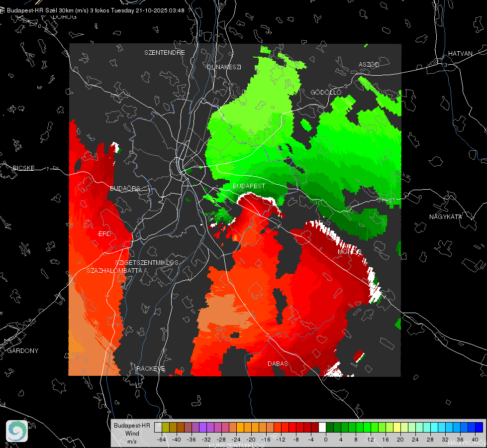The width and height of the screenshot is (487, 448).
Task: Click the 'Wind' label in the legend
Action: click(132, 433)
